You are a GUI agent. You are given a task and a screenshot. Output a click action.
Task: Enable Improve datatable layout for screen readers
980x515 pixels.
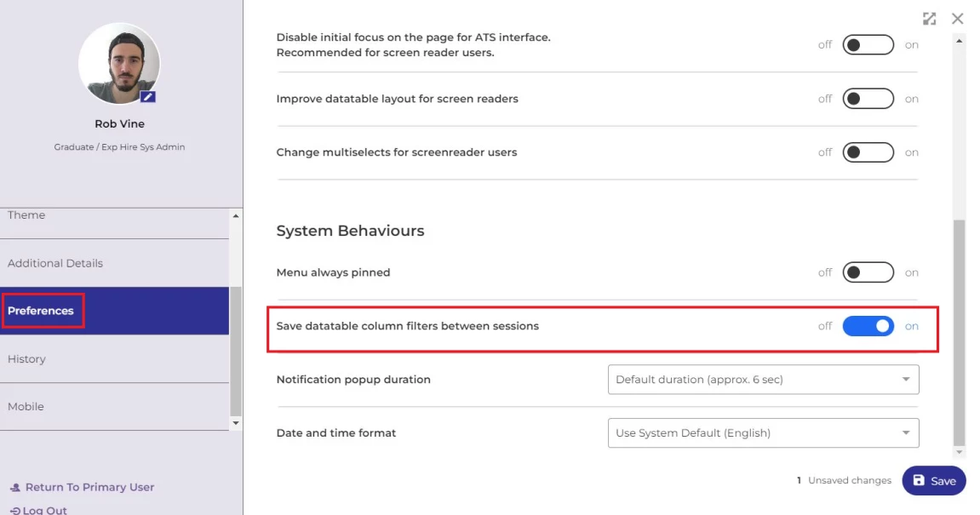tap(868, 99)
